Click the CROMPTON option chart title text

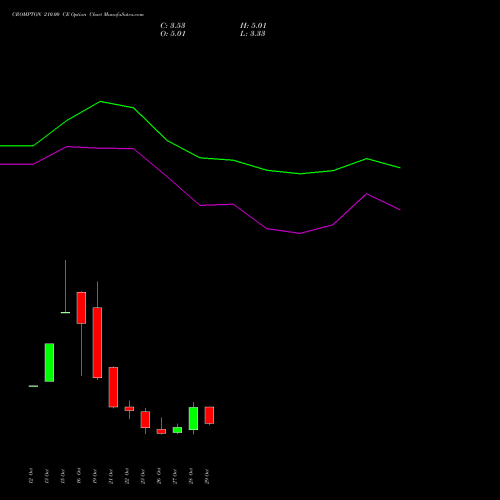click(x=78, y=15)
